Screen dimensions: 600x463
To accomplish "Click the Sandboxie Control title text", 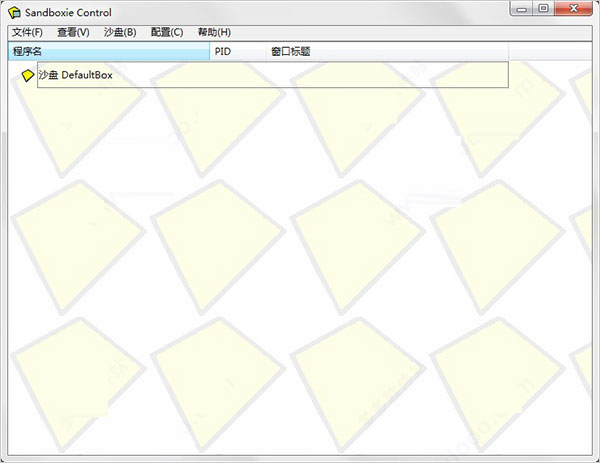I will pyautogui.click(x=73, y=12).
